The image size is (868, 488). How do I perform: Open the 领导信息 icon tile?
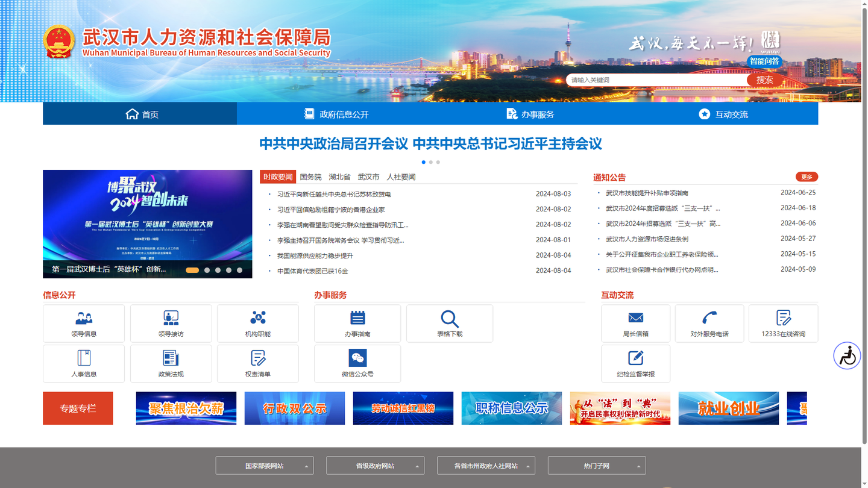84,324
